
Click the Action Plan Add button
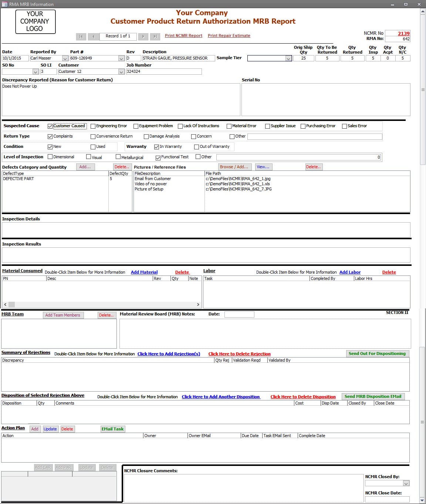(x=35, y=429)
